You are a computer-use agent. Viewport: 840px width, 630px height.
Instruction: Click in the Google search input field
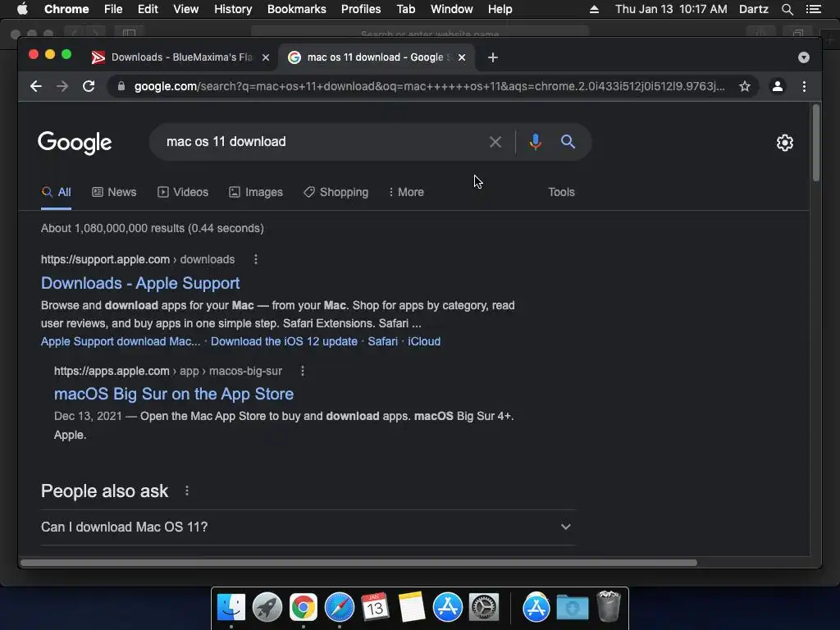(x=322, y=142)
